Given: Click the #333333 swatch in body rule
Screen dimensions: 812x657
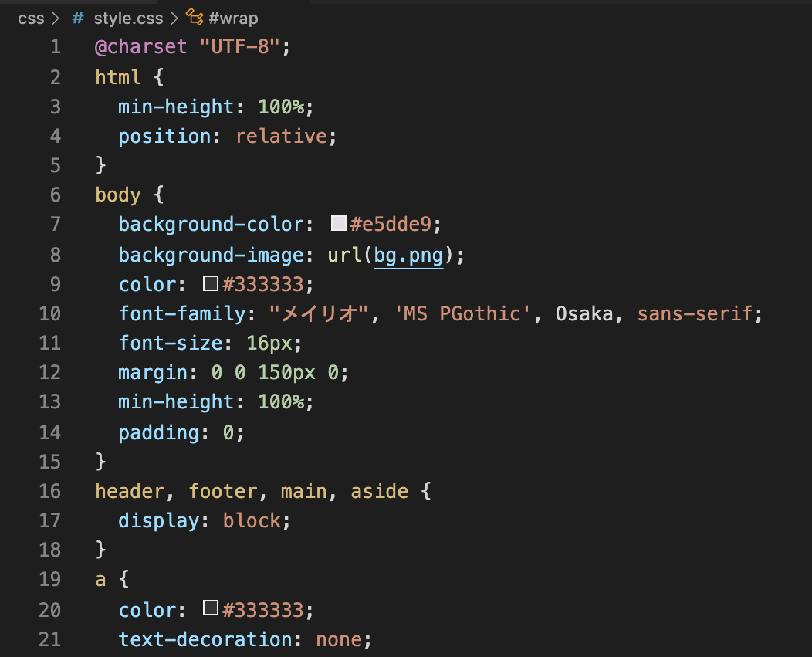Looking at the screenshot, I should (x=211, y=284).
